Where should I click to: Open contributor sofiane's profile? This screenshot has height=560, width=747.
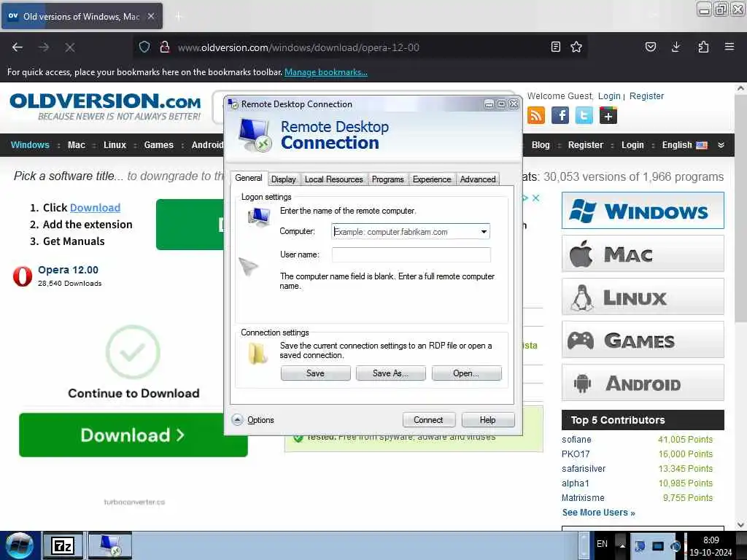click(x=576, y=440)
